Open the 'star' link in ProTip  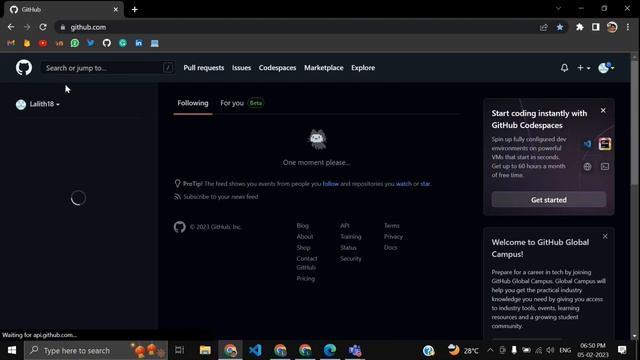click(425, 184)
